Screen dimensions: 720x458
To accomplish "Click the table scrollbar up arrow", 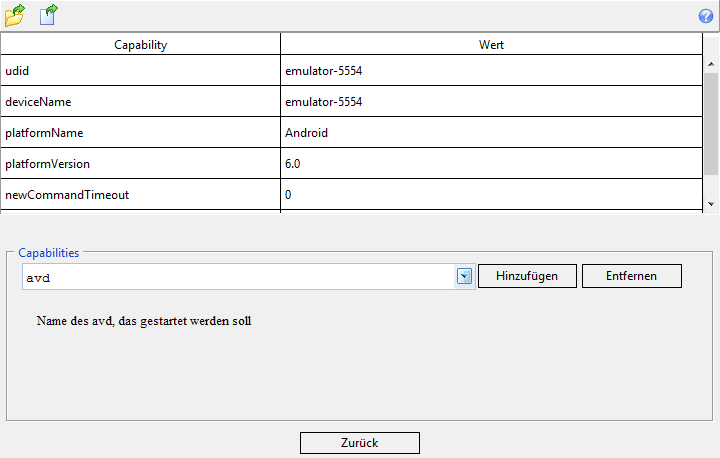I will (711, 64).
